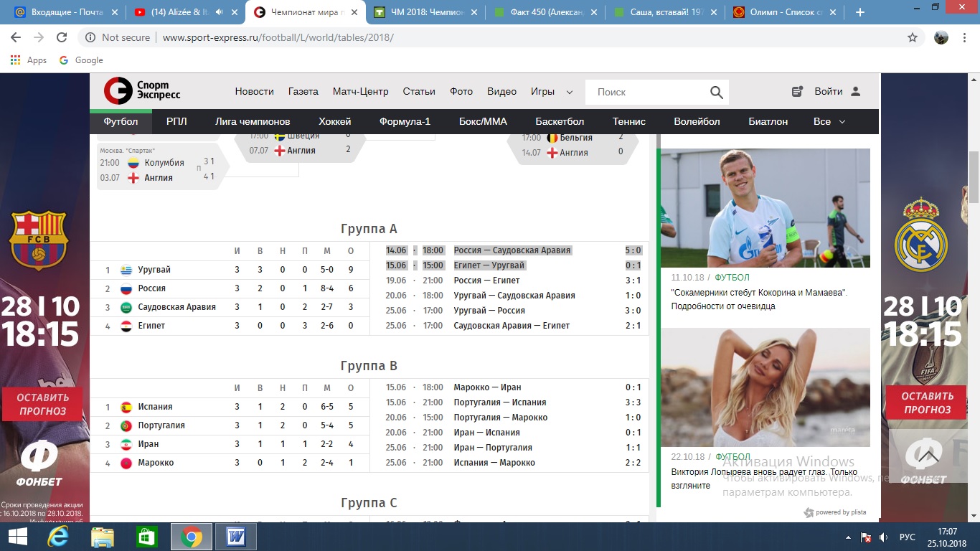Open the notifications icon beside Войти
Screen dimensions: 980x551
click(797, 92)
